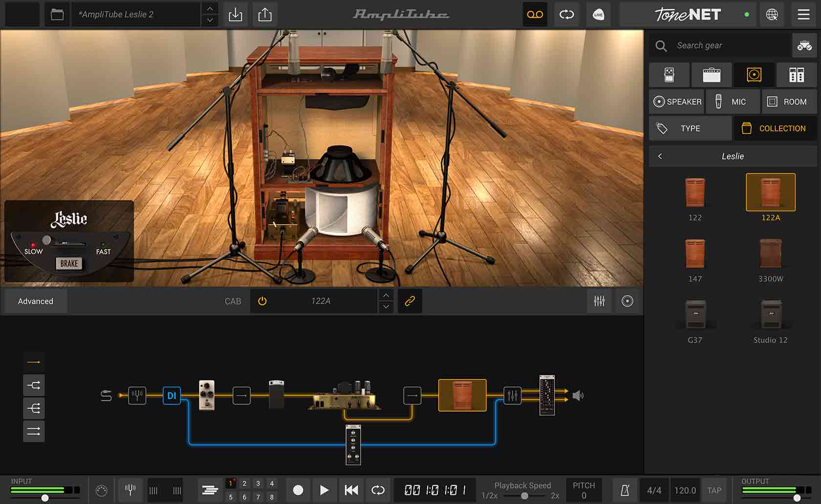Click the mixer block in chain
821x504 pixels.
[512, 395]
